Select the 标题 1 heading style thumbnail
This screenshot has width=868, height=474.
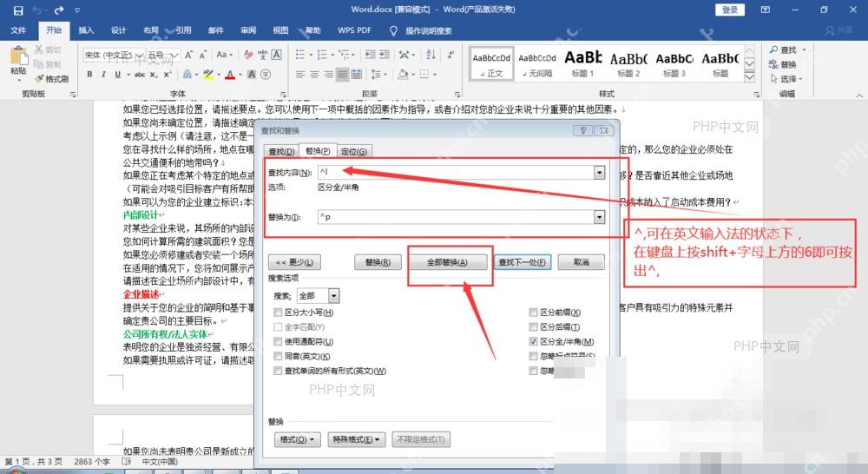582,64
